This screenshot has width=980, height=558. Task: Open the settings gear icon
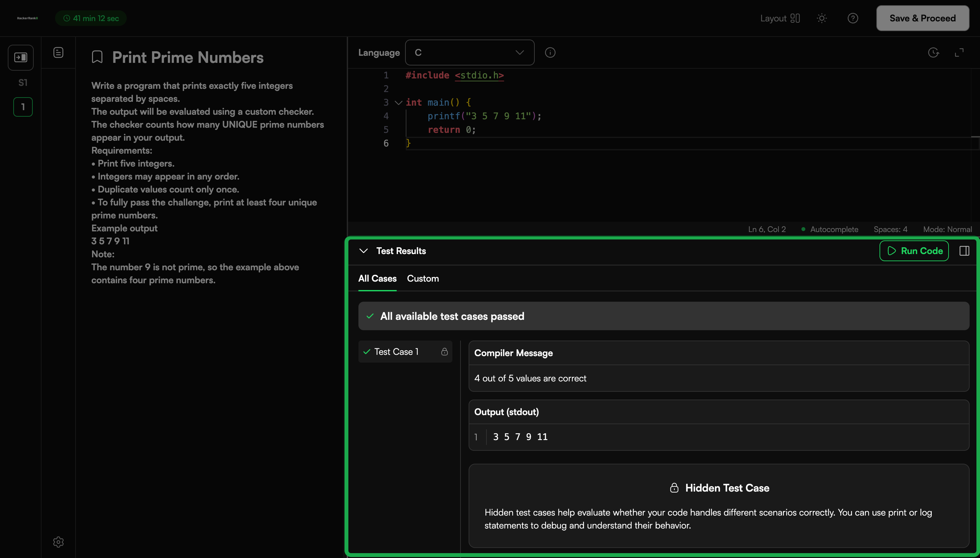58,541
